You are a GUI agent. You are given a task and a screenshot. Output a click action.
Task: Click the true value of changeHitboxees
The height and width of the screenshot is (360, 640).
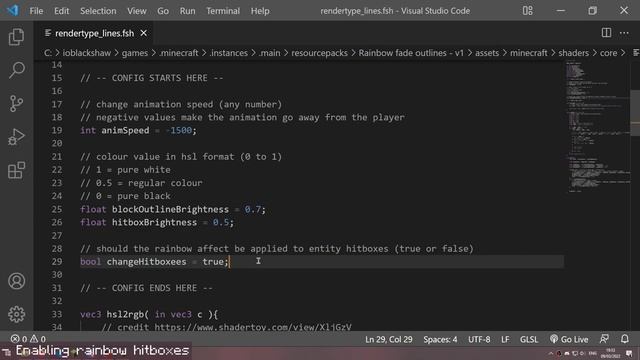[x=213, y=262]
